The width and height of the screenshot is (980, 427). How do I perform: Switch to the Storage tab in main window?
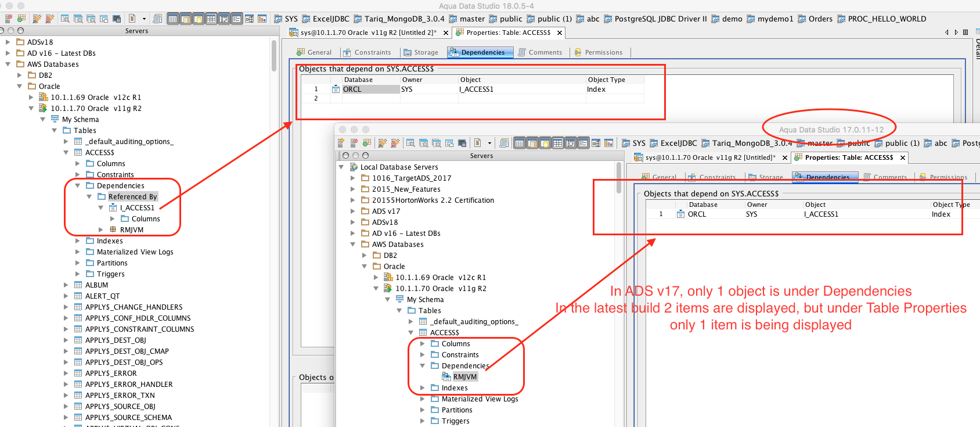pos(421,52)
